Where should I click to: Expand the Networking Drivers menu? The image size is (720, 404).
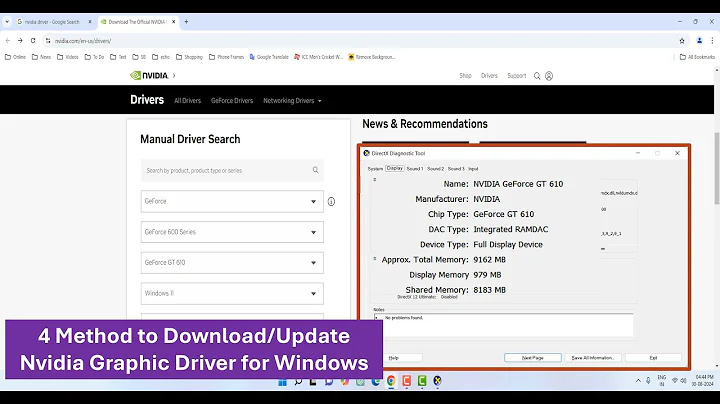[x=292, y=101]
